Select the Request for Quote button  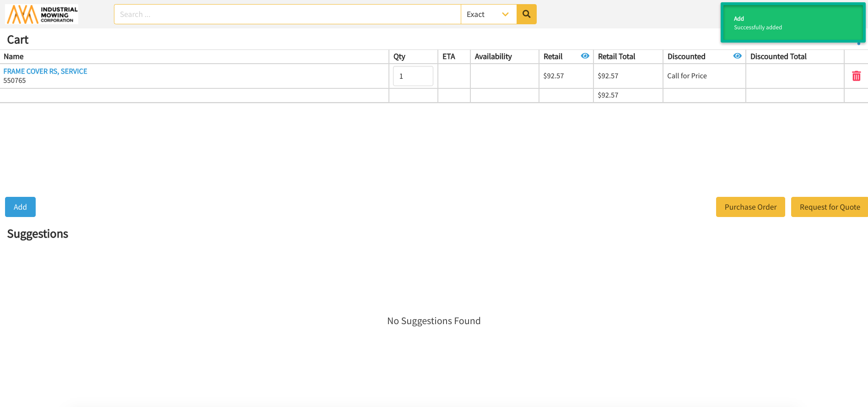[829, 207]
